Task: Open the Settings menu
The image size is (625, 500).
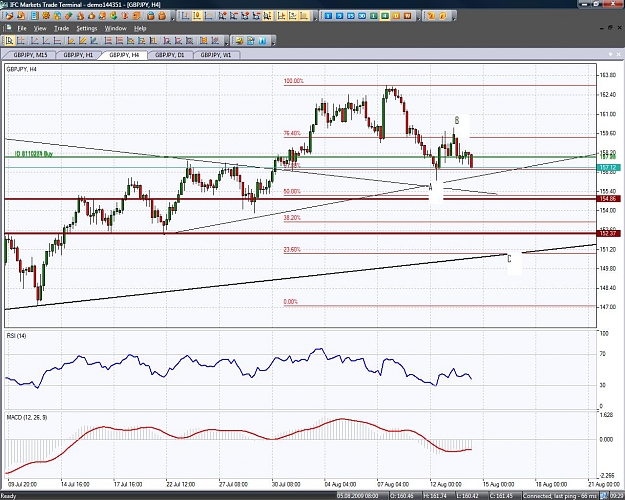Action: [86, 28]
